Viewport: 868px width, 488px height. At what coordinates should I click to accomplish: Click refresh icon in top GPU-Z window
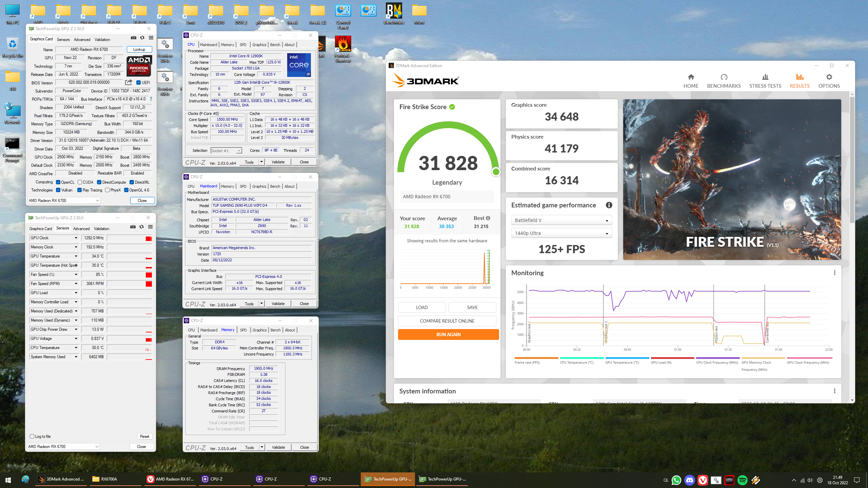(x=142, y=38)
